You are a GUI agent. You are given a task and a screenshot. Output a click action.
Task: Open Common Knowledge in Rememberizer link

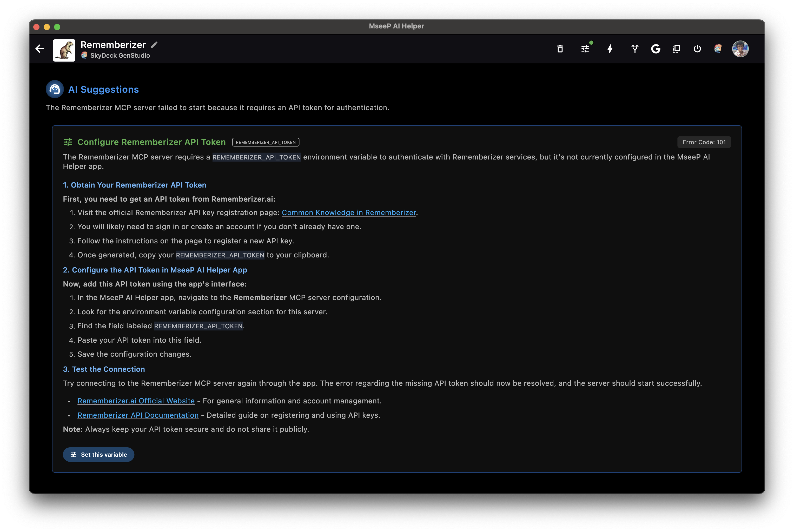(348, 213)
